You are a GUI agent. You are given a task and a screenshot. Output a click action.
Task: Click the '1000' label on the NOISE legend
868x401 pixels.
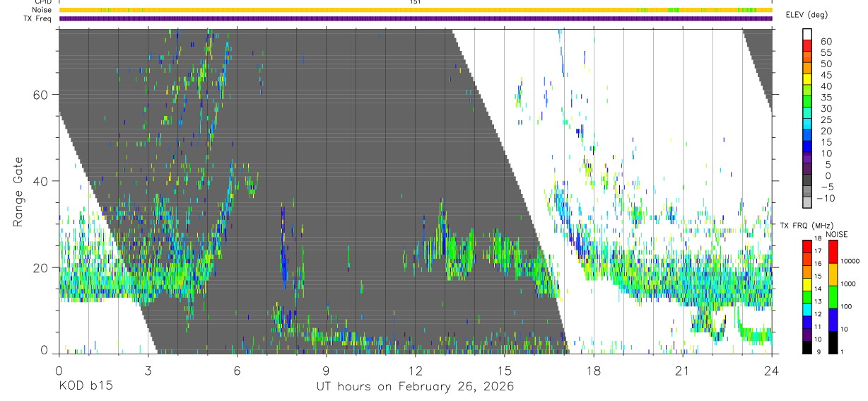[848, 284]
